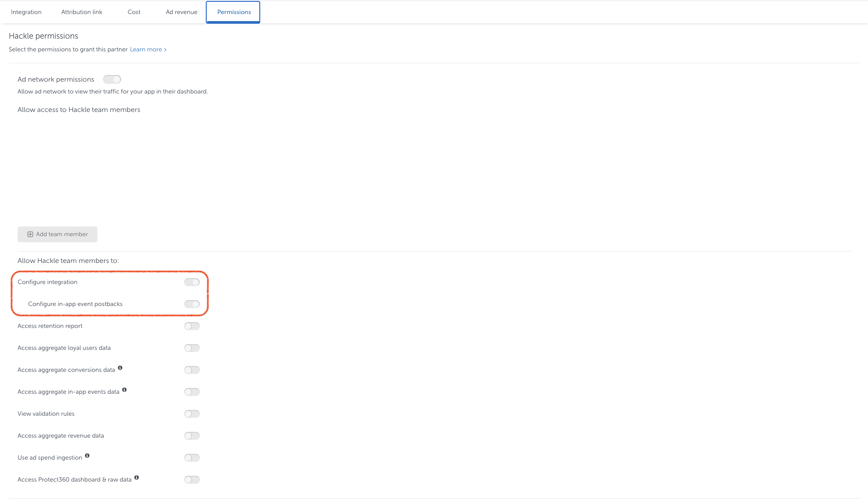Enable Configure integration toggle
The height and width of the screenshot is (500, 868).
tap(192, 282)
